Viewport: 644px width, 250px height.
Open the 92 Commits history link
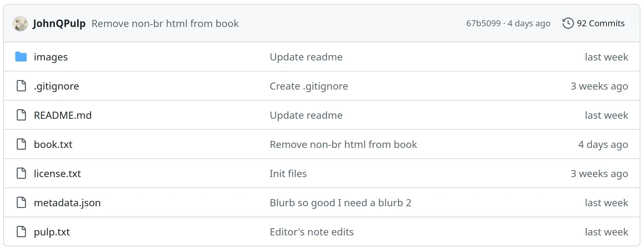pos(601,23)
